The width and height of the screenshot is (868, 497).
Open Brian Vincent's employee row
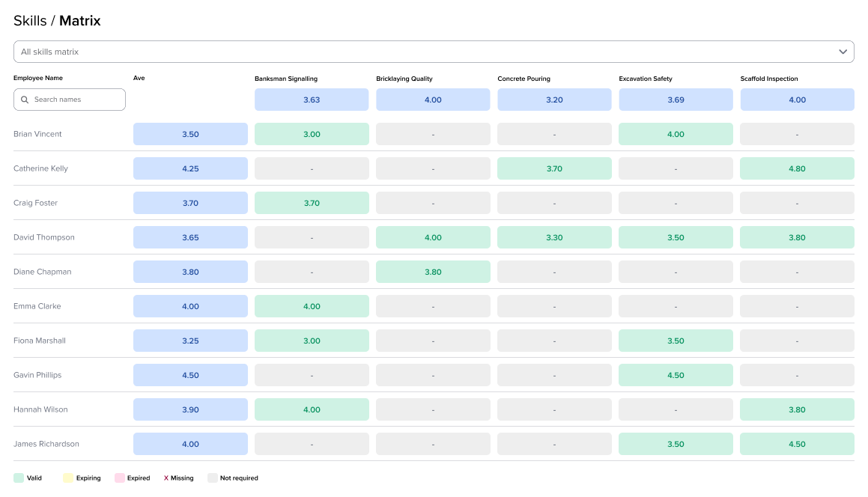click(x=37, y=134)
